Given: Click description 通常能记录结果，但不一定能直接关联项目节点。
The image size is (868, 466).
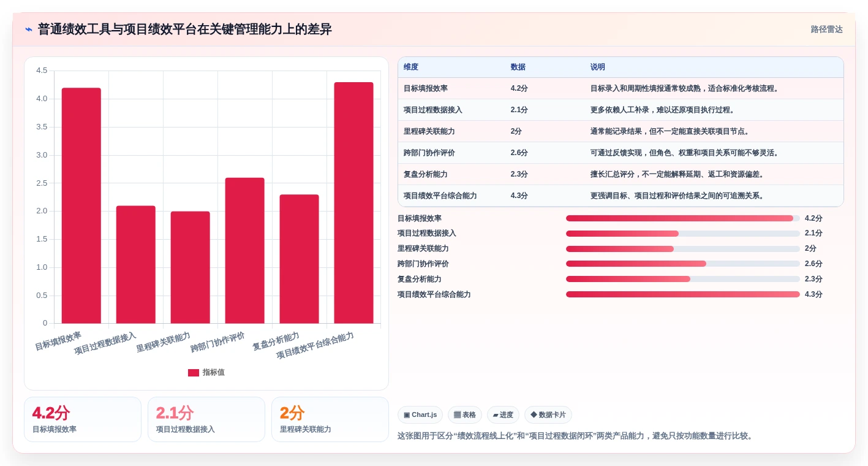Looking at the screenshot, I should 670,131.
